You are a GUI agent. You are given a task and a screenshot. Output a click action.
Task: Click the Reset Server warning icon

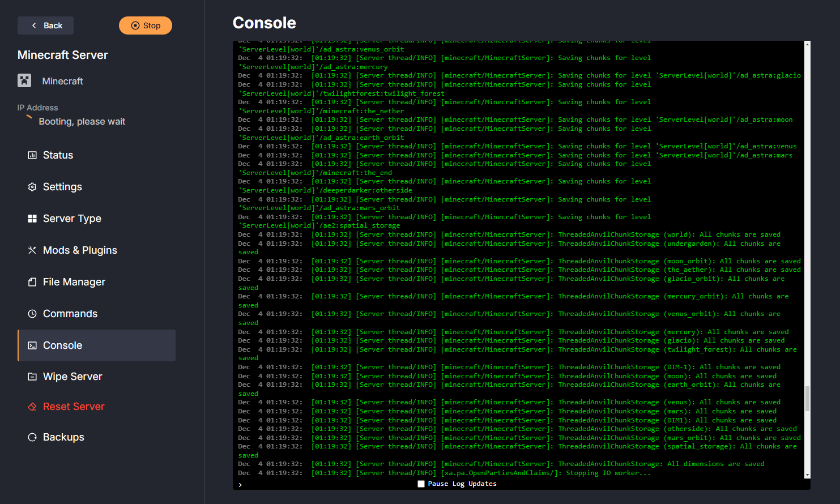coord(32,406)
